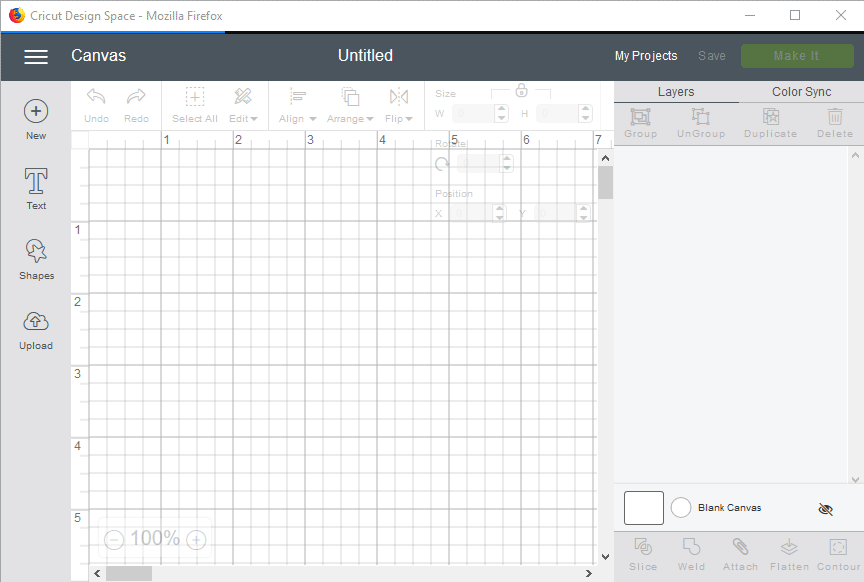Screen dimensions: 864x582
Task: Open My Projects
Action: [x=645, y=56]
